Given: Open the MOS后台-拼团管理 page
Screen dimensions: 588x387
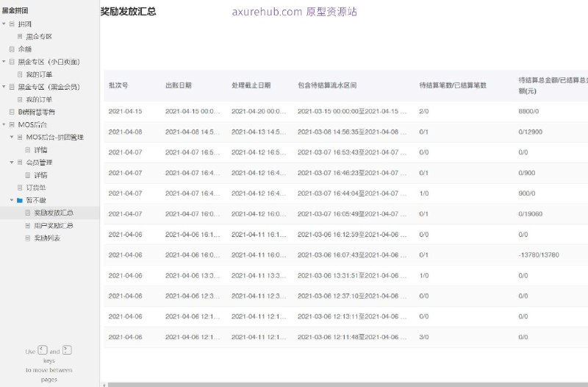Looking at the screenshot, I should [x=54, y=137].
